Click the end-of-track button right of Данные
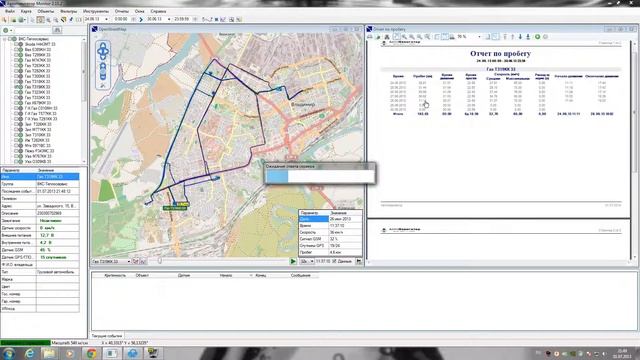640x360 pixels. [358, 261]
